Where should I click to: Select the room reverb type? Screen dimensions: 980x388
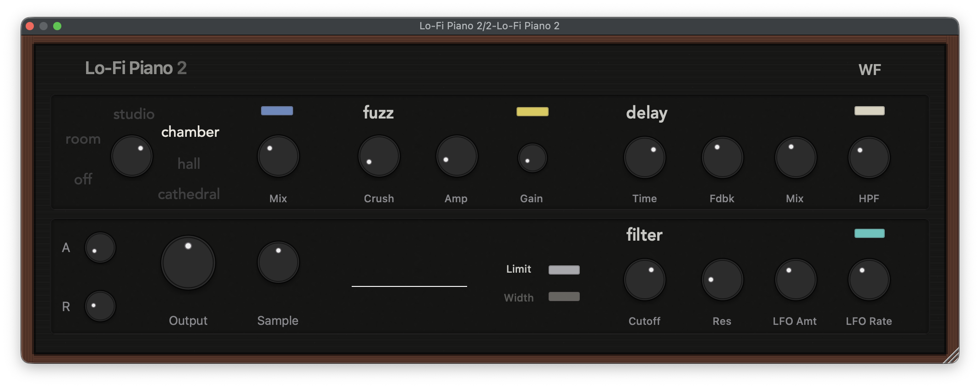[83, 139]
